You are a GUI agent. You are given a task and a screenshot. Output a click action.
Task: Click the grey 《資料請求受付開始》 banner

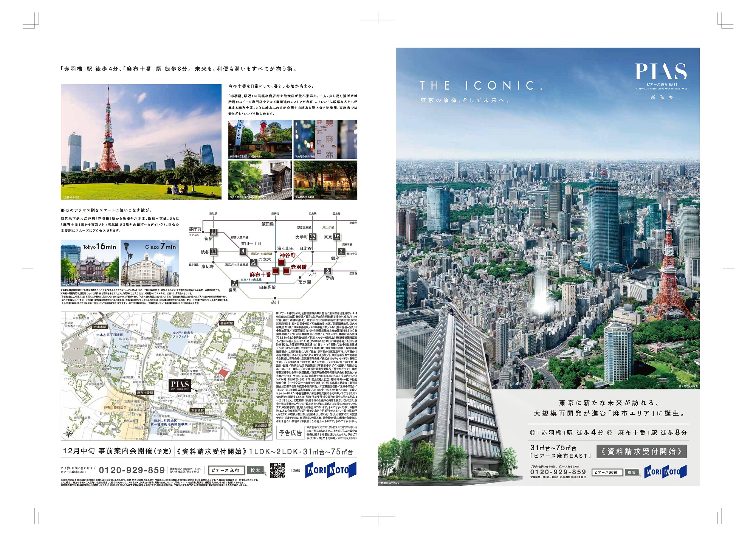pyautogui.click(x=641, y=451)
